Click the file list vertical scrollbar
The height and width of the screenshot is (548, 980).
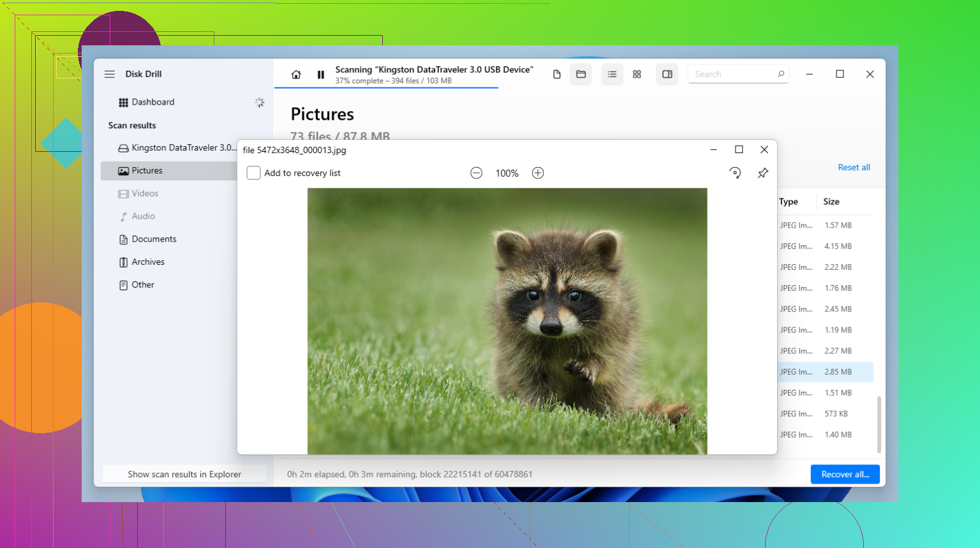click(879, 424)
